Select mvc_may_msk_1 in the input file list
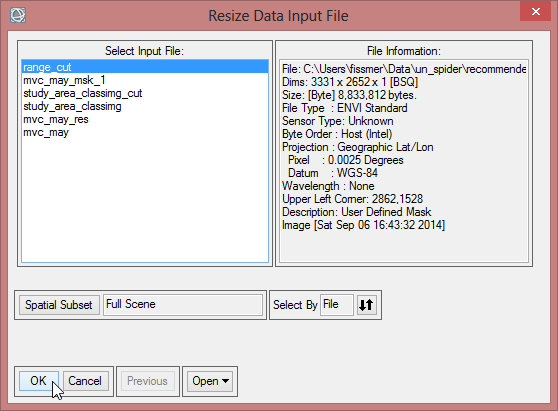This screenshot has height=411, width=558. click(x=145, y=80)
